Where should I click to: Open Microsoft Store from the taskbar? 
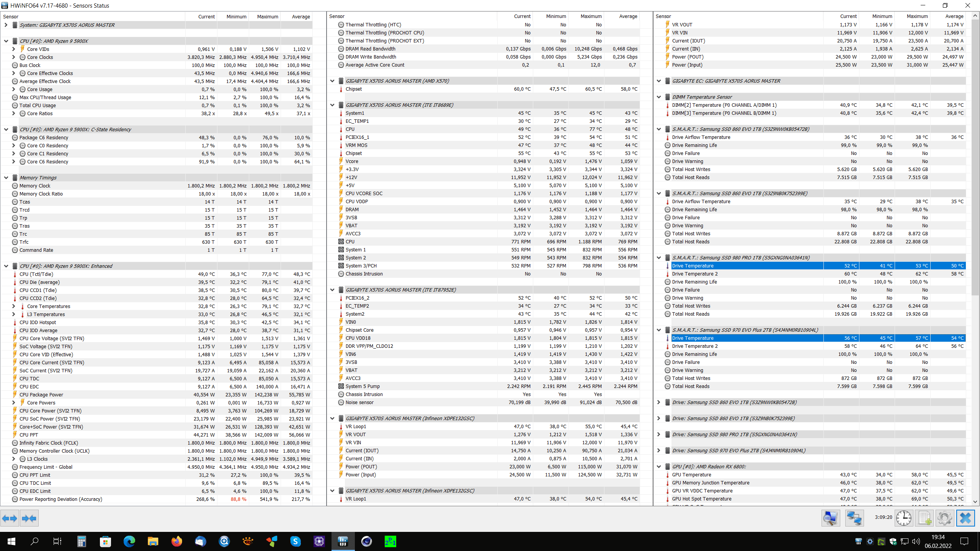coord(105,541)
